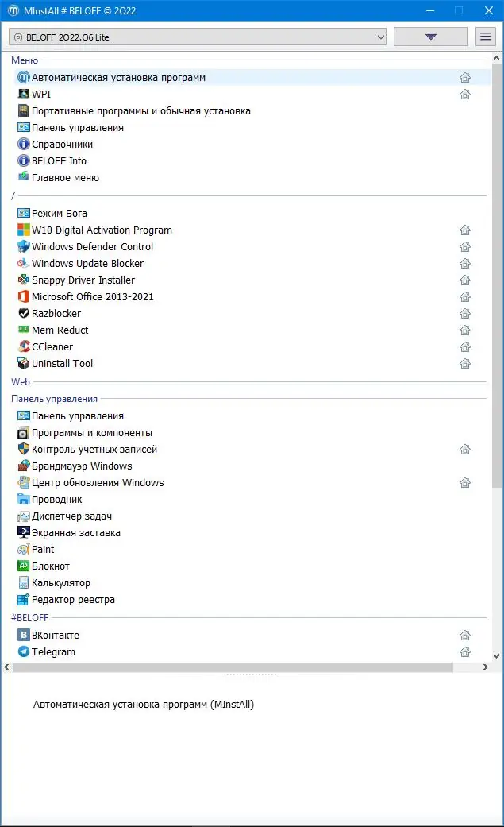Open the BELOFF 2022.06 Lite profile dropdown
Screen dimensions: 504x827
click(x=198, y=37)
